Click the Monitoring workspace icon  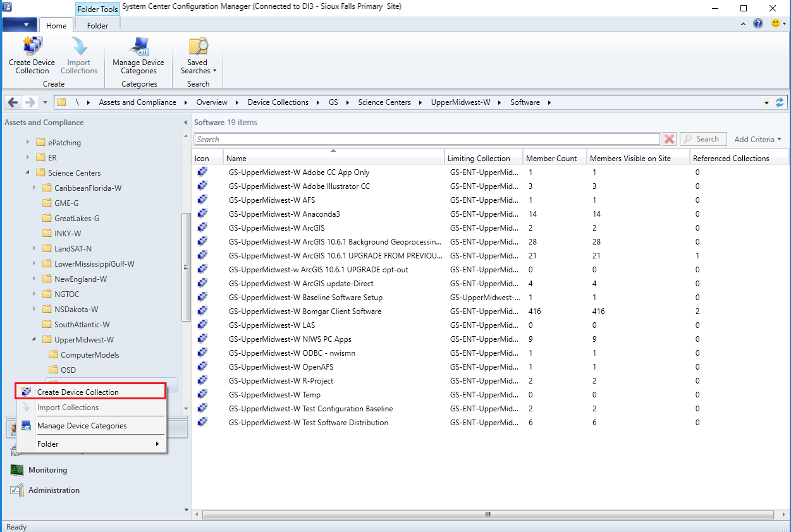(x=17, y=470)
